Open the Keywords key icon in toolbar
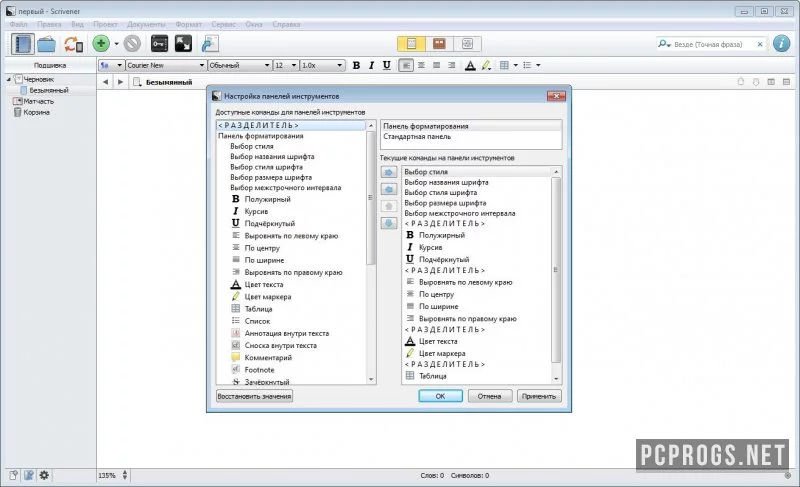Viewport: 800px width, 487px height. coord(159,44)
